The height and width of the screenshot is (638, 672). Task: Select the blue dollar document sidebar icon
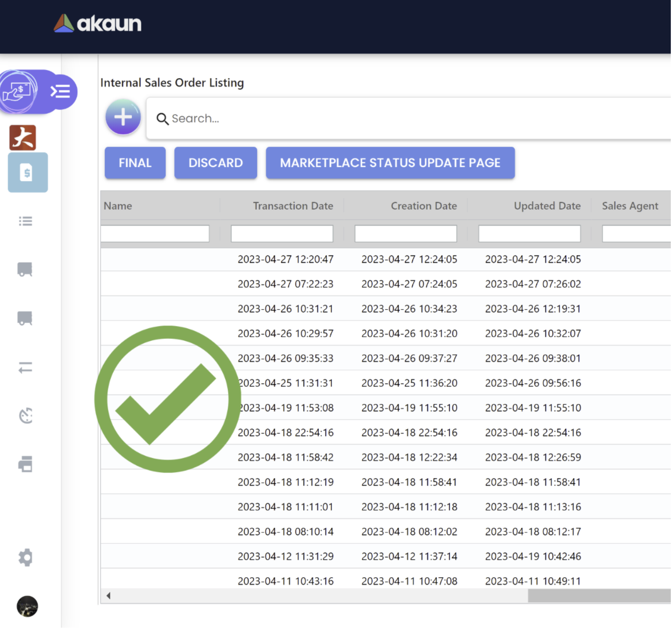pos(27,173)
